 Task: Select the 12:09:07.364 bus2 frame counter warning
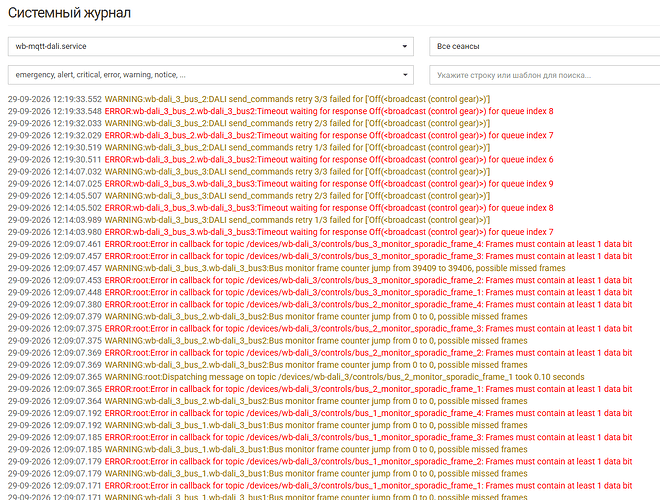267,401
